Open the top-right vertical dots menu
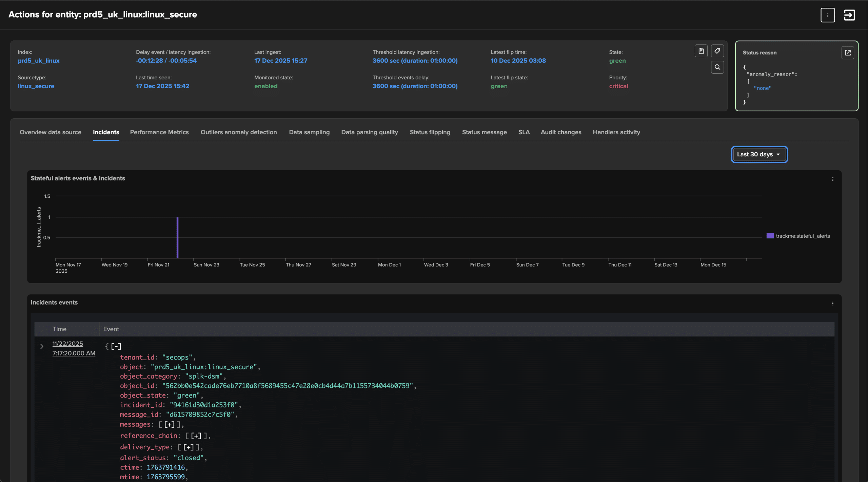Viewport: 868px width, 482px height. [828, 15]
